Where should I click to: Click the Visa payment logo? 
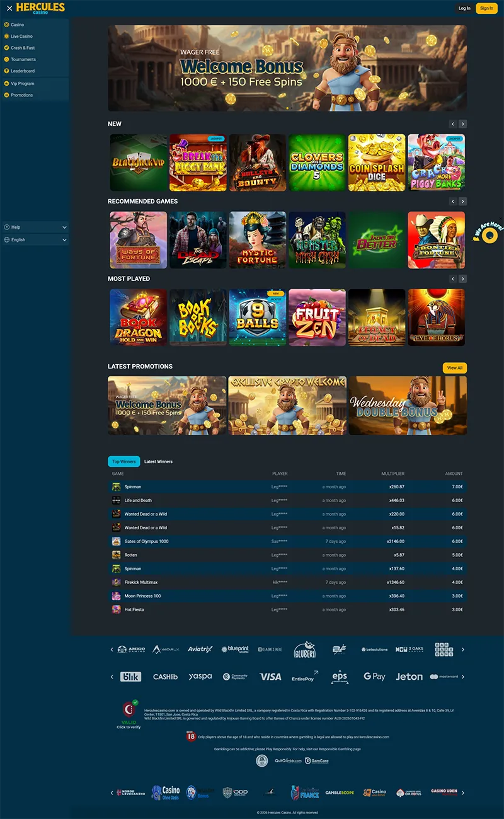(270, 677)
